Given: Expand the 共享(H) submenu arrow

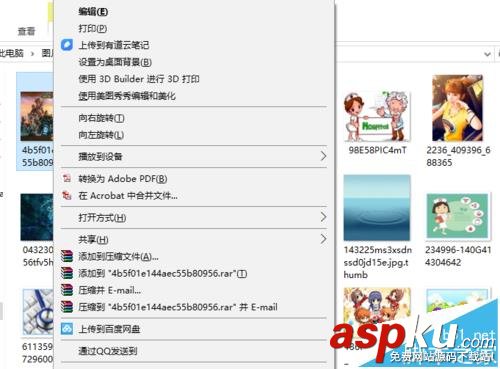Looking at the screenshot, I should [x=323, y=239].
